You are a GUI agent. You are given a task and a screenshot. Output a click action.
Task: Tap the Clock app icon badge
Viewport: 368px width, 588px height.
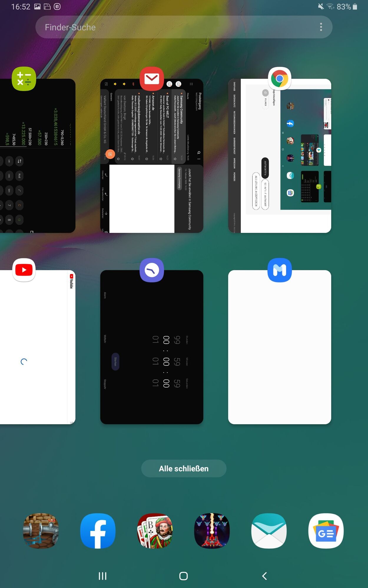[152, 270]
